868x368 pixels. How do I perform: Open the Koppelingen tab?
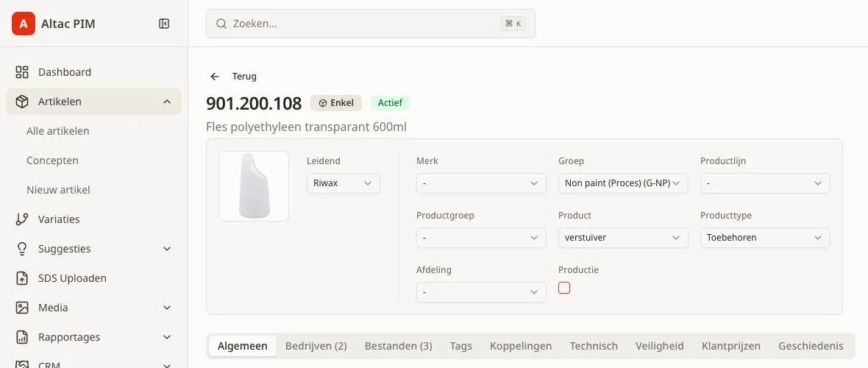(x=521, y=346)
